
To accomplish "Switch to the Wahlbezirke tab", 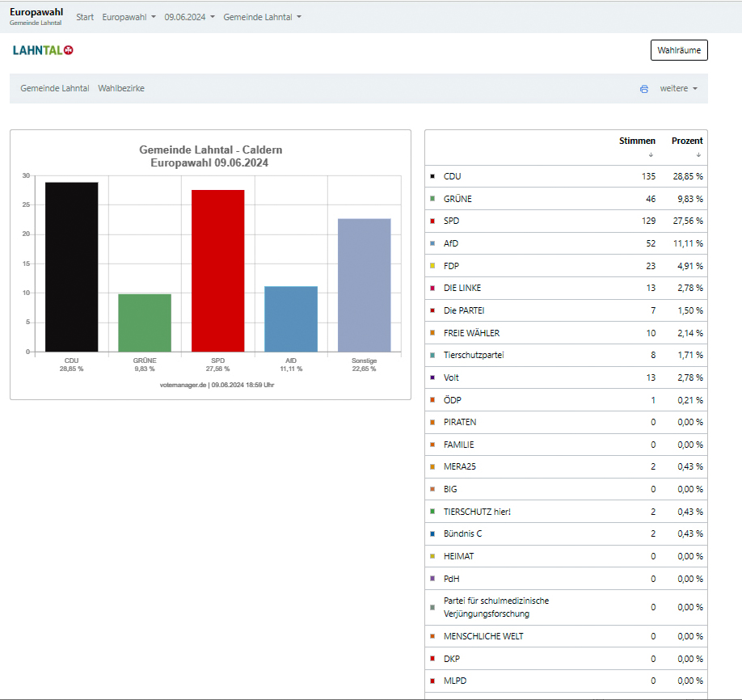I will click(121, 88).
